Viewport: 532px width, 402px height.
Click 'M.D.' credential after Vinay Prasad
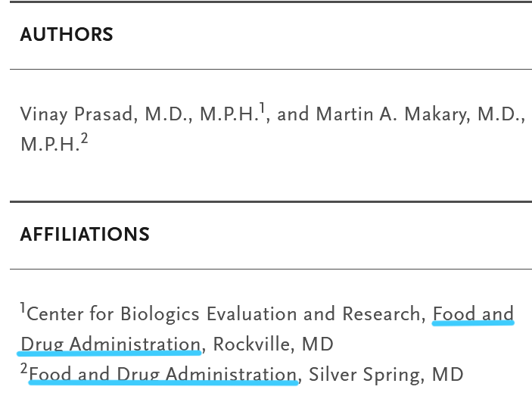pyautogui.click(x=168, y=114)
